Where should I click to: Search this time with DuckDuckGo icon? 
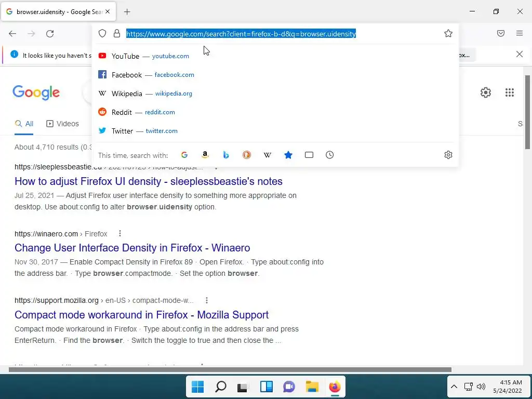[x=247, y=155]
